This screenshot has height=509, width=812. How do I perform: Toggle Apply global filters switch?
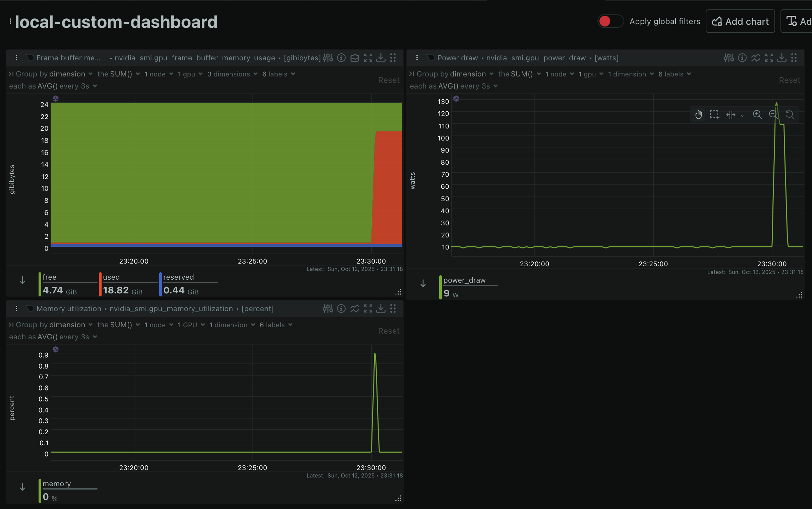tap(610, 21)
